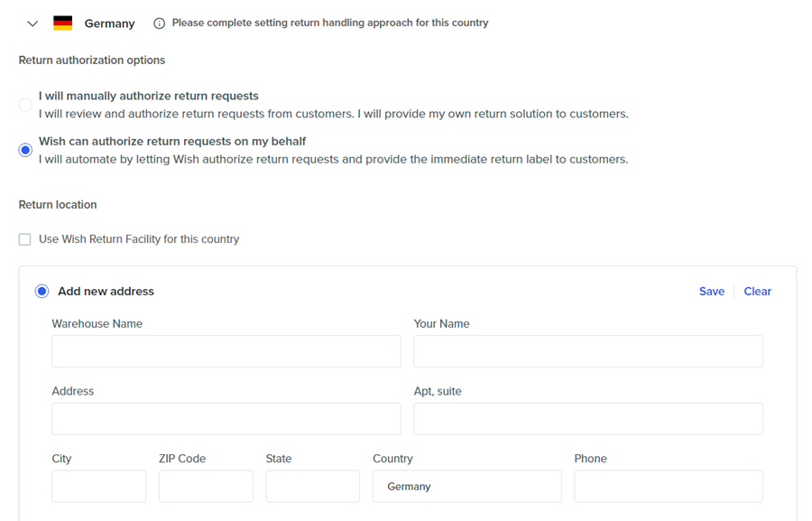Click the State input field
The height and width of the screenshot is (521, 812).
tap(312, 486)
